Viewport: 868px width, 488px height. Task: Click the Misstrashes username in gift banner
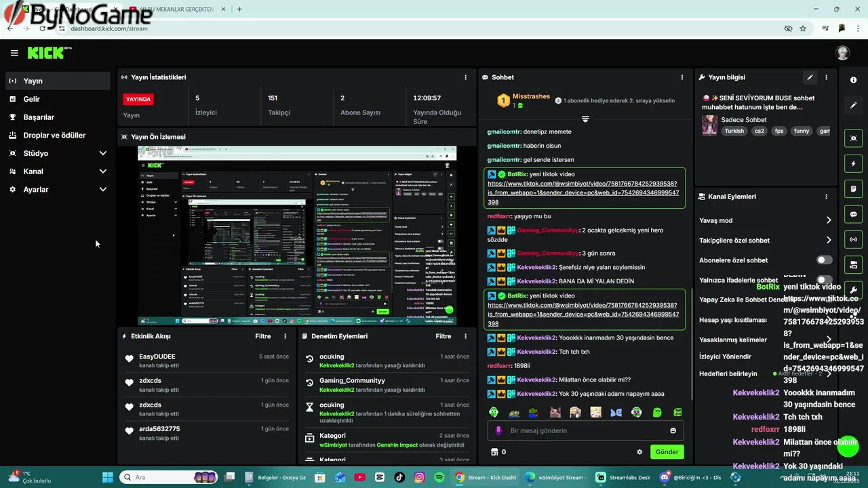point(531,96)
